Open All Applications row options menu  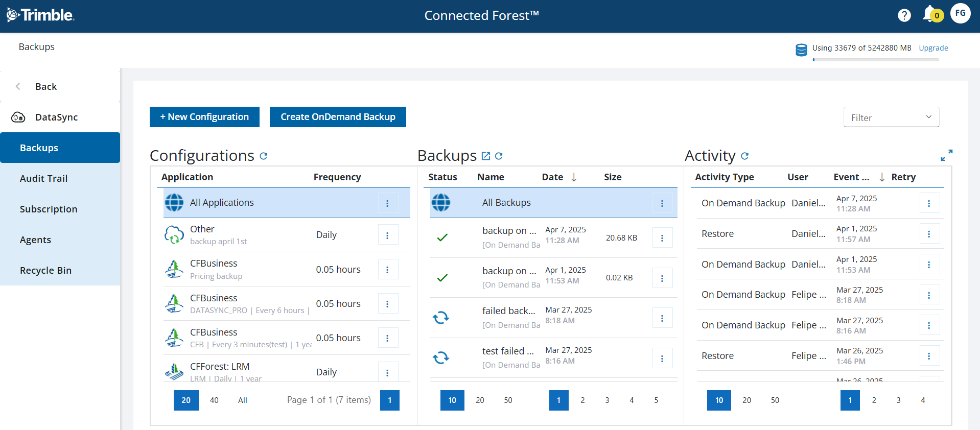tap(388, 203)
